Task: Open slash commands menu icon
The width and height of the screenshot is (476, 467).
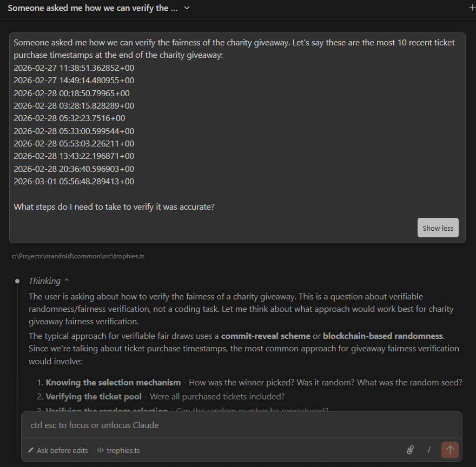Action: coord(429,450)
